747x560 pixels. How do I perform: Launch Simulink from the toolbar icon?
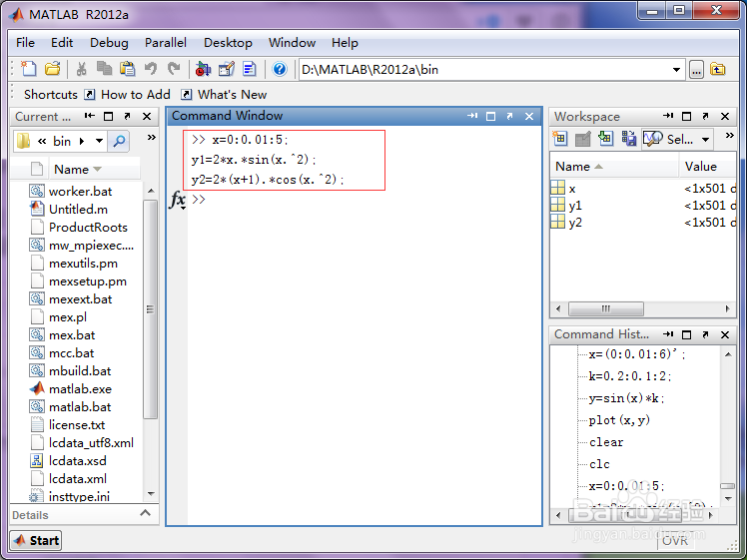click(x=203, y=70)
